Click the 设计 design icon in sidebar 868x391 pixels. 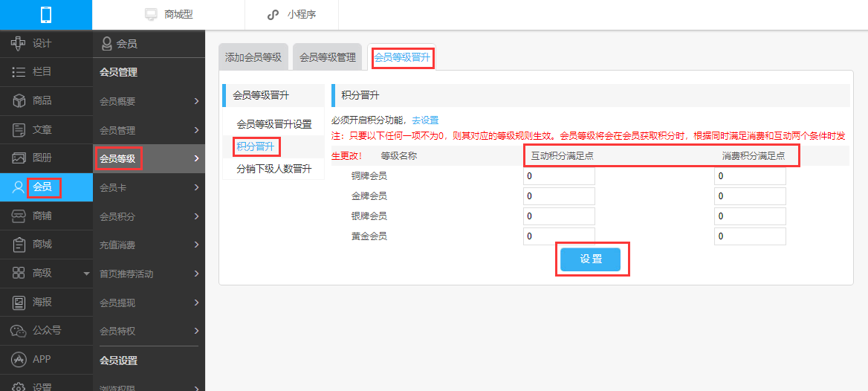pos(19,43)
